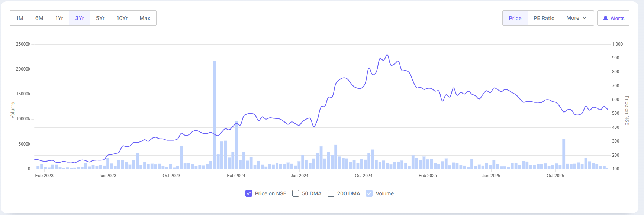The image size is (644, 215).
Task: Click the price line peak near 900
Action: point(387,55)
